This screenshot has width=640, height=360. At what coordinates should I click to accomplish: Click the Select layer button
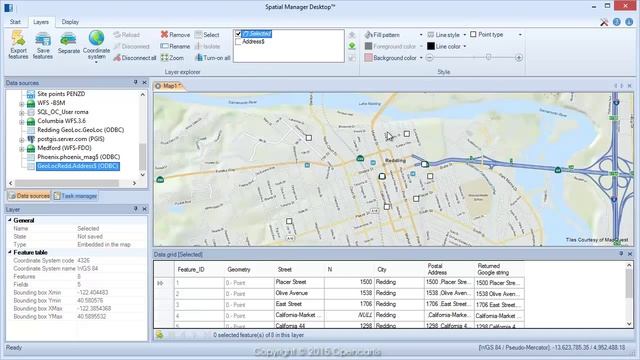(207, 35)
